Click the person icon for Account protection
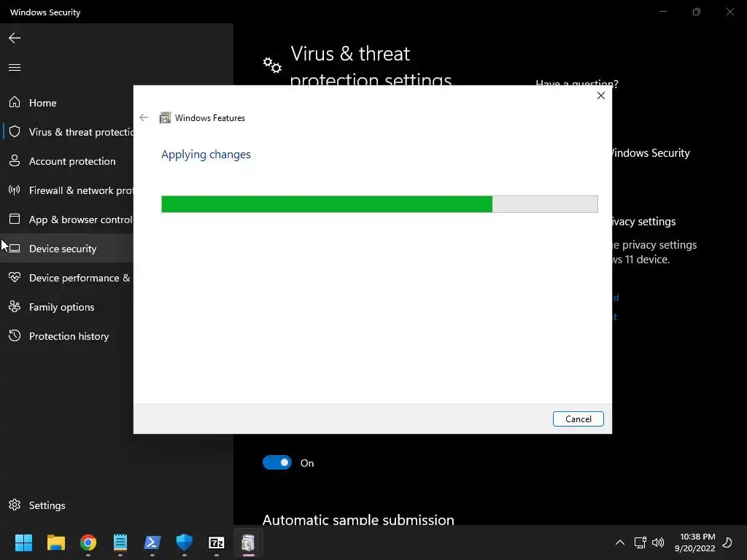The height and width of the screenshot is (560, 747). coord(15,160)
